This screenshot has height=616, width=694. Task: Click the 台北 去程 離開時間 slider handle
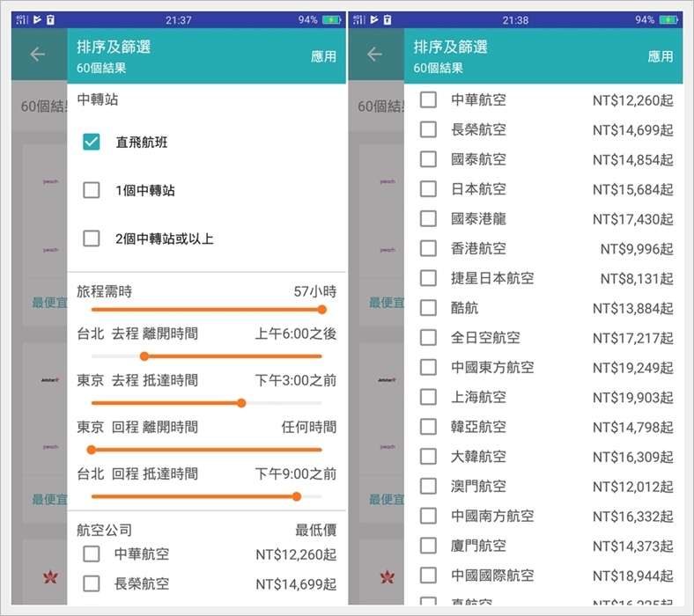pos(144,356)
